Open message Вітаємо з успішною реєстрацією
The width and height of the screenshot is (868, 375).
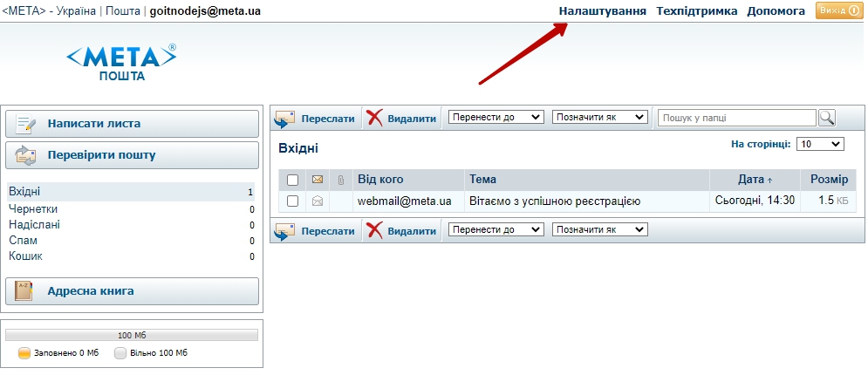point(555,201)
